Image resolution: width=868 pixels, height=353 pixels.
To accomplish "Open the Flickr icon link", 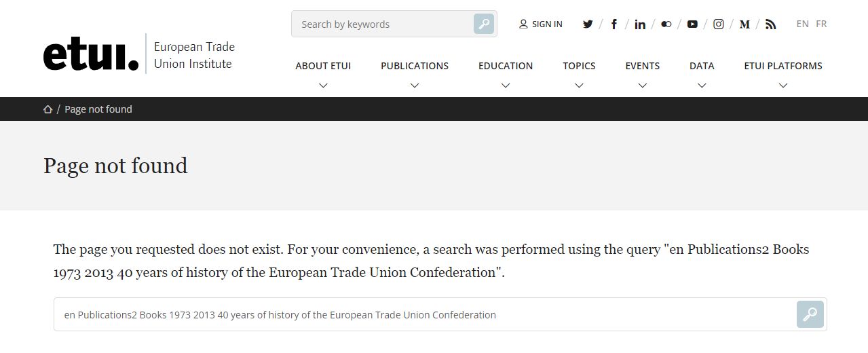I will pyautogui.click(x=666, y=24).
